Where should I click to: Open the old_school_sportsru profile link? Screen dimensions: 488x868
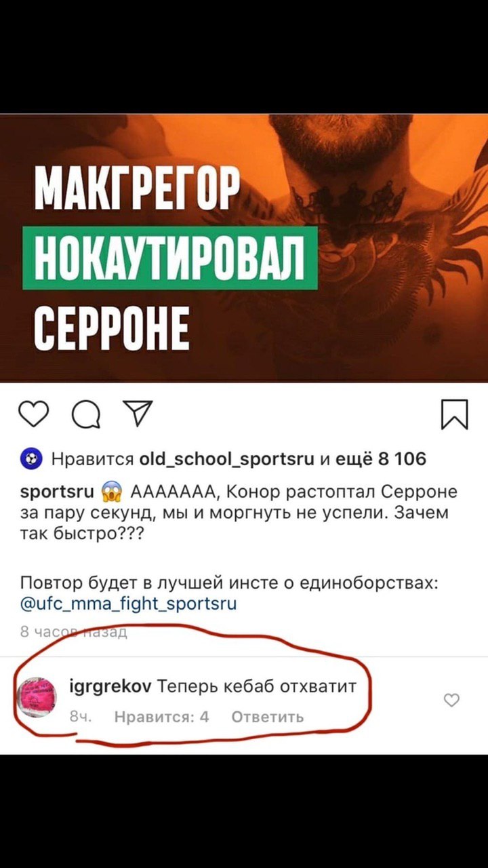[226, 460]
